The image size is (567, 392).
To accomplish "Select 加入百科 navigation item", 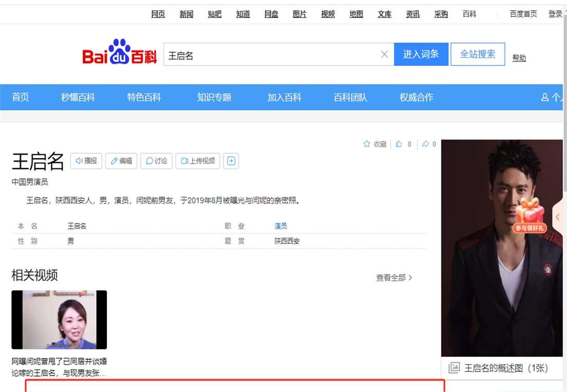I will [284, 97].
